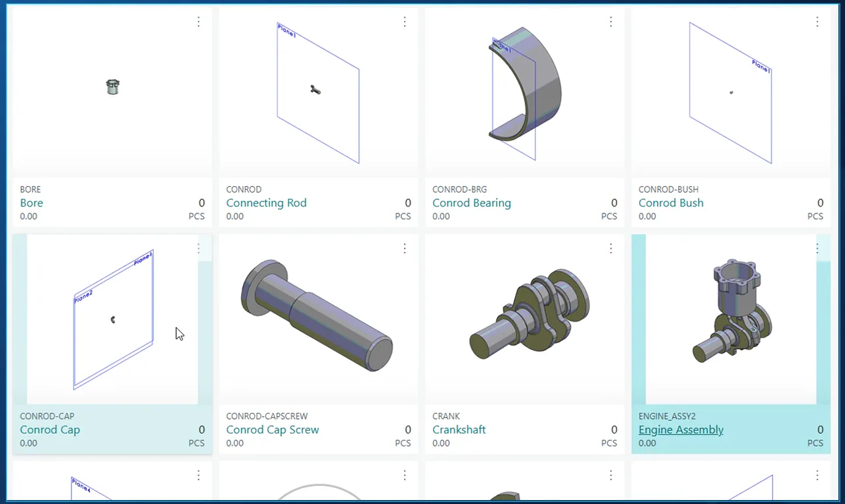
Task: Open the Conrod Cap item link
Action: [x=50, y=429]
